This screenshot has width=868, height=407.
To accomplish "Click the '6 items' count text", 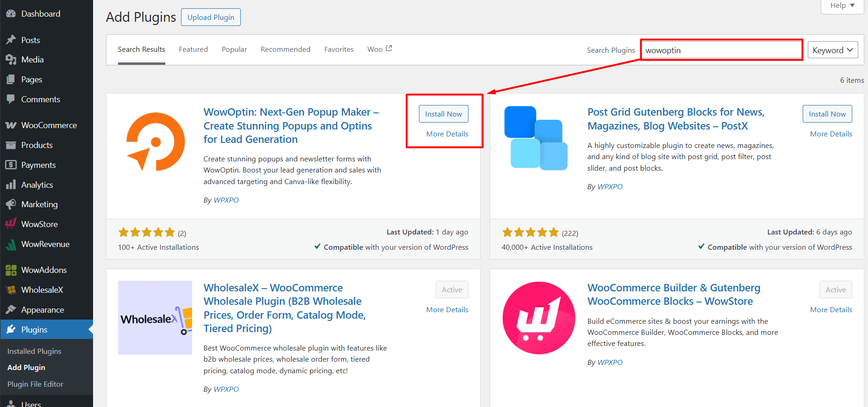I will 852,80.
